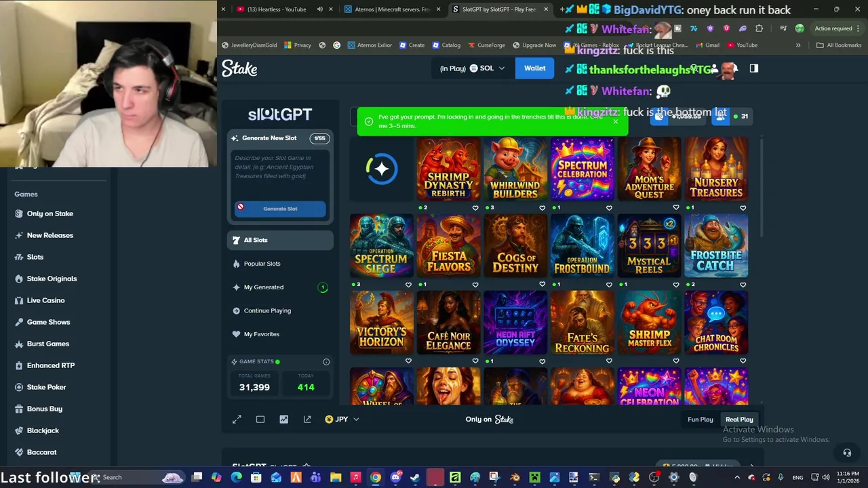Open the Fate's Reckoning slot thumbnail
868x488 pixels.
pyautogui.click(x=583, y=323)
